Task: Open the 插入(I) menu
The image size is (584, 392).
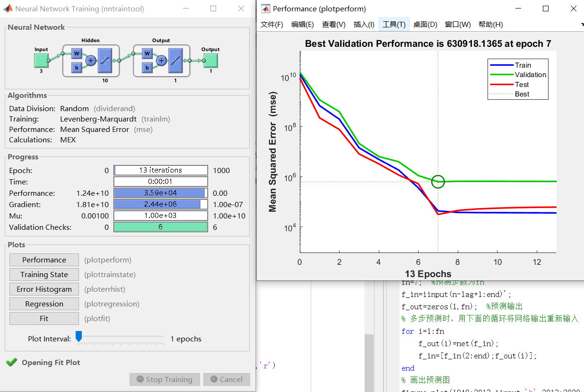Action: click(x=364, y=25)
